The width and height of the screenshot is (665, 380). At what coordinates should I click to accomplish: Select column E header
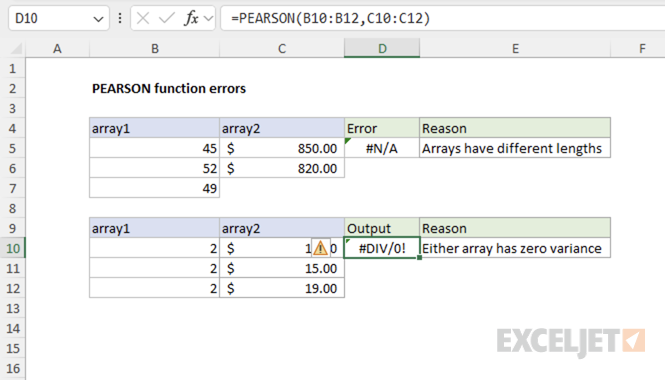[515, 49]
